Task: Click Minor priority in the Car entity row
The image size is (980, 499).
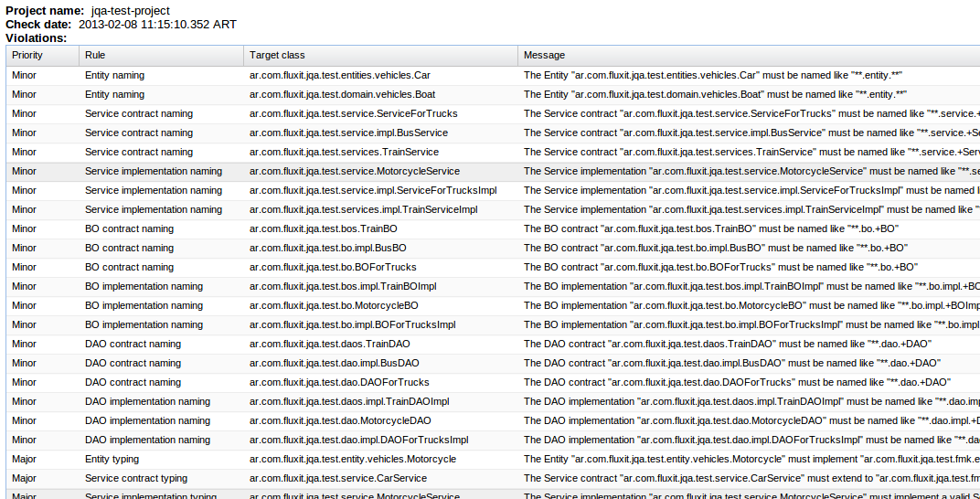Action: click(25, 75)
